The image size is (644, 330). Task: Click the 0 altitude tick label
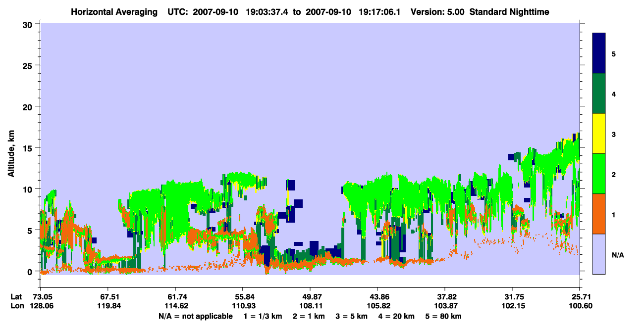coord(32,271)
